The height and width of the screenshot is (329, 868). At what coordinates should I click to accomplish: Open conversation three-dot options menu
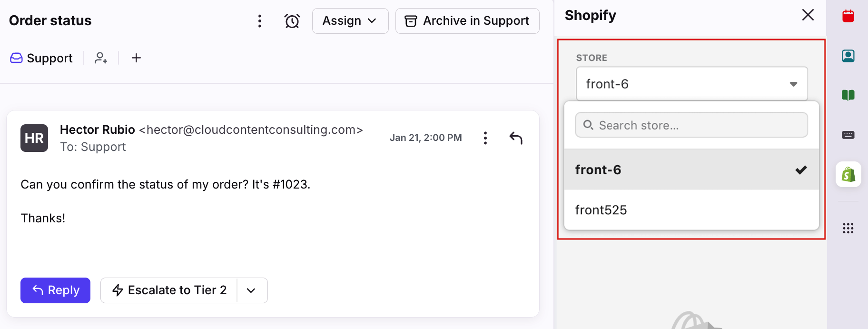pos(260,21)
